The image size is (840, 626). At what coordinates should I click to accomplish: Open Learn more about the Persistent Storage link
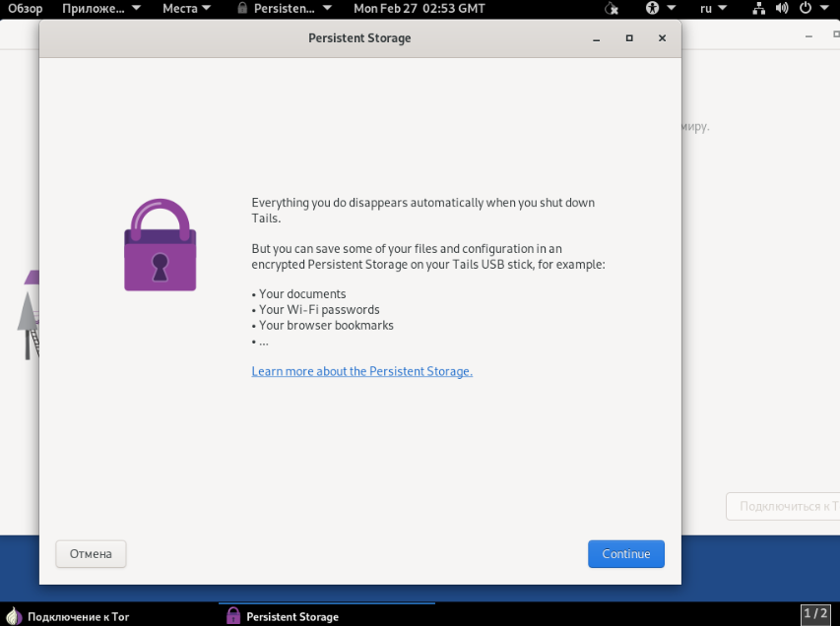click(361, 371)
